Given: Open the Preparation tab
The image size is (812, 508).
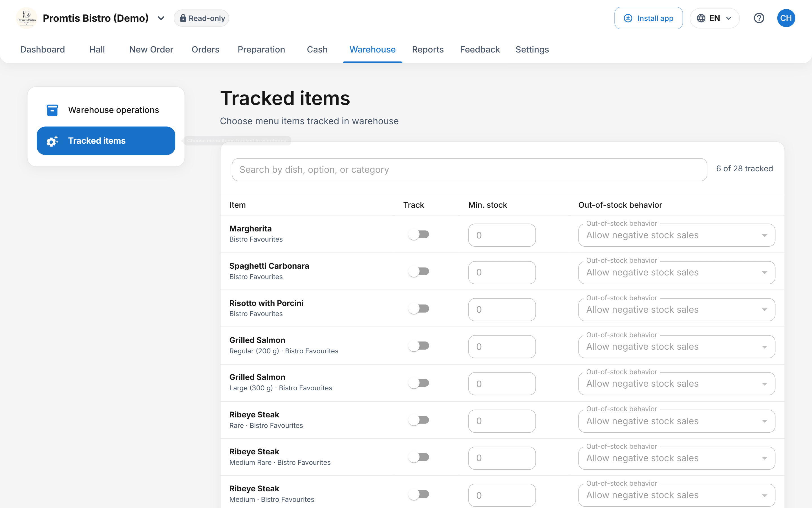Looking at the screenshot, I should point(261,49).
